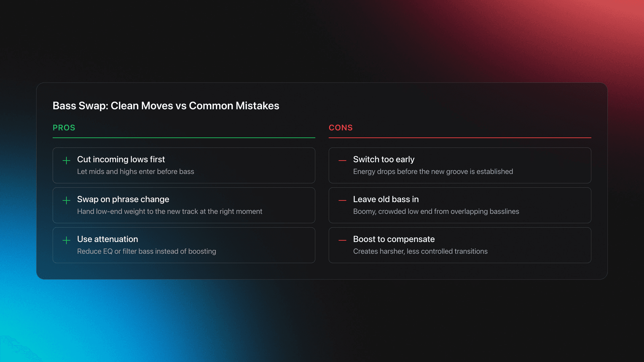The image size is (644, 362).
Task: Click the plus icon beside Swap on phrase change
Action: [x=66, y=200]
